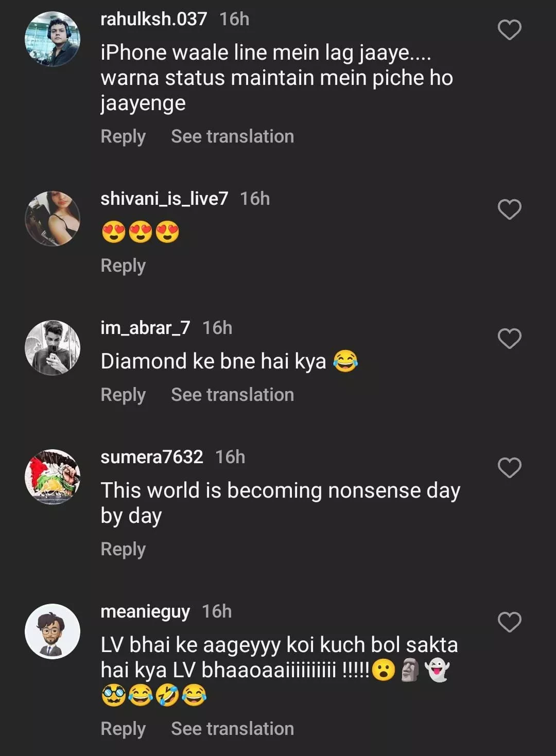Like im_abrar_7's Diamond comment
Image resolution: width=556 pixels, height=756 pixels.
(x=509, y=339)
